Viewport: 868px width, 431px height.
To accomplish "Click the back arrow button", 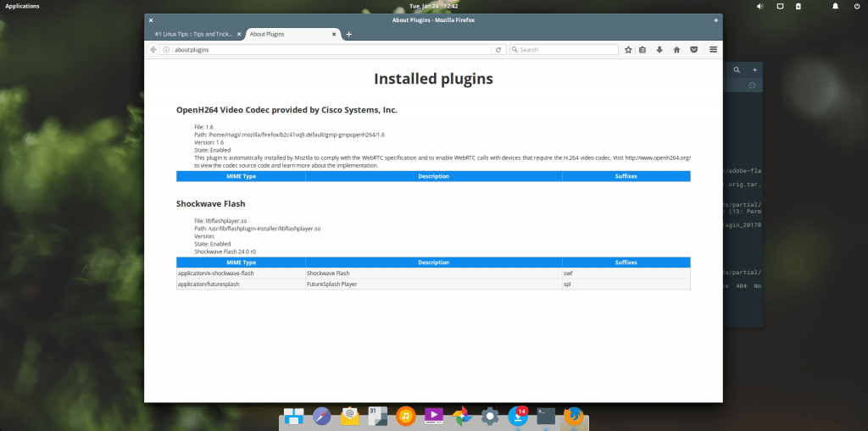I will pos(153,50).
